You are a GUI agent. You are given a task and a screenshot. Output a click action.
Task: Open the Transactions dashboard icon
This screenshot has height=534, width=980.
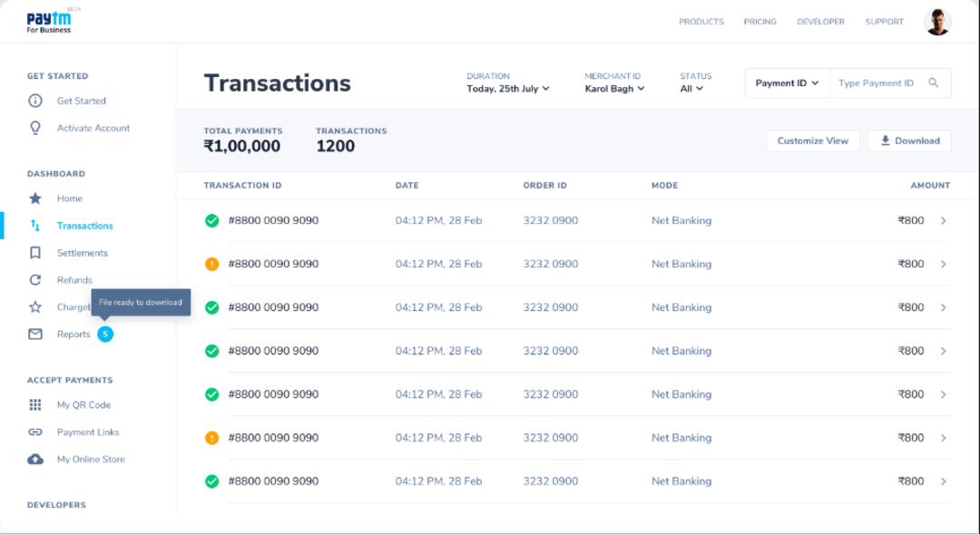(34, 225)
